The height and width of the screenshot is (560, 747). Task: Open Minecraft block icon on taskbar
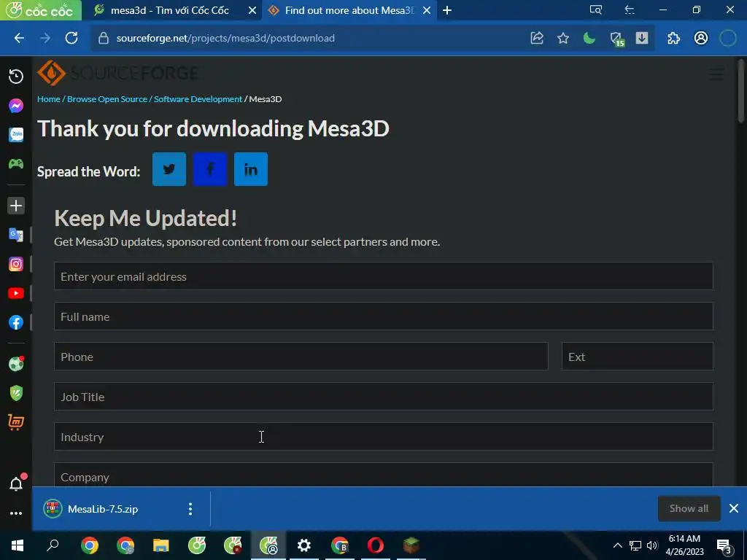coord(411,545)
